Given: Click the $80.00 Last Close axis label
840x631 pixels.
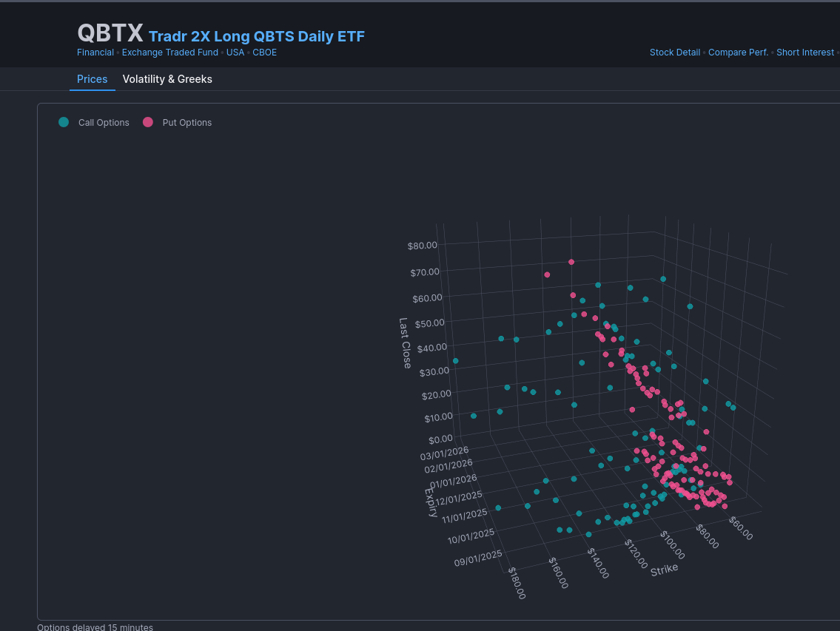Looking at the screenshot, I should coord(422,246).
